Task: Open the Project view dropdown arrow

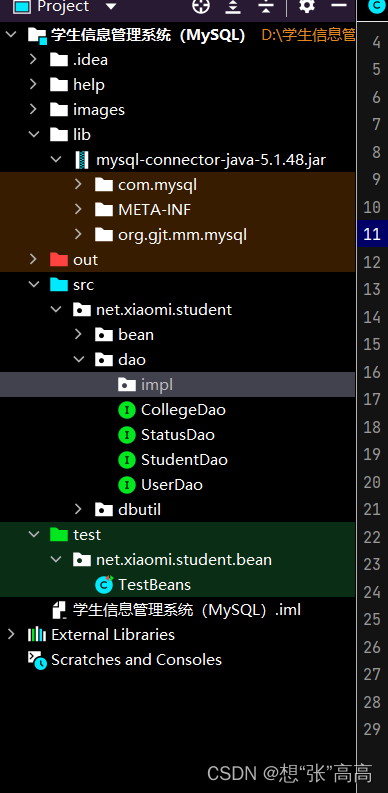Action: click(x=111, y=7)
